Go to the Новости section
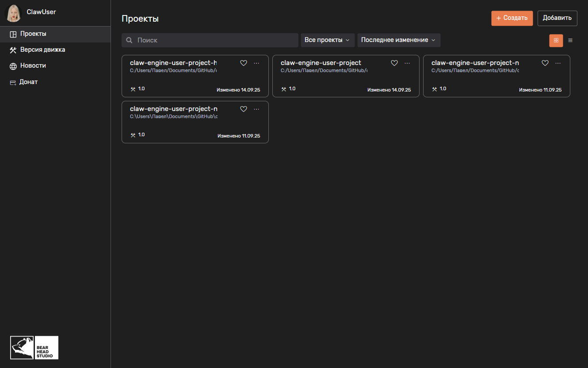The width and height of the screenshot is (588, 368). pos(33,65)
